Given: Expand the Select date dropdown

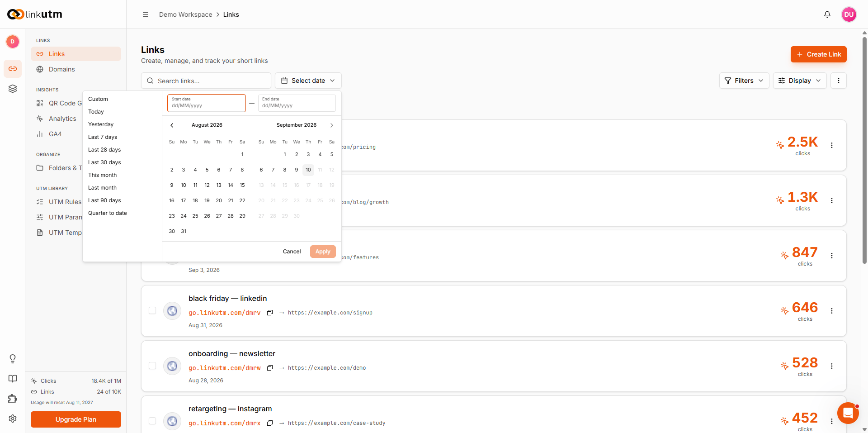Looking at the screenshot, I should point(308,81).
